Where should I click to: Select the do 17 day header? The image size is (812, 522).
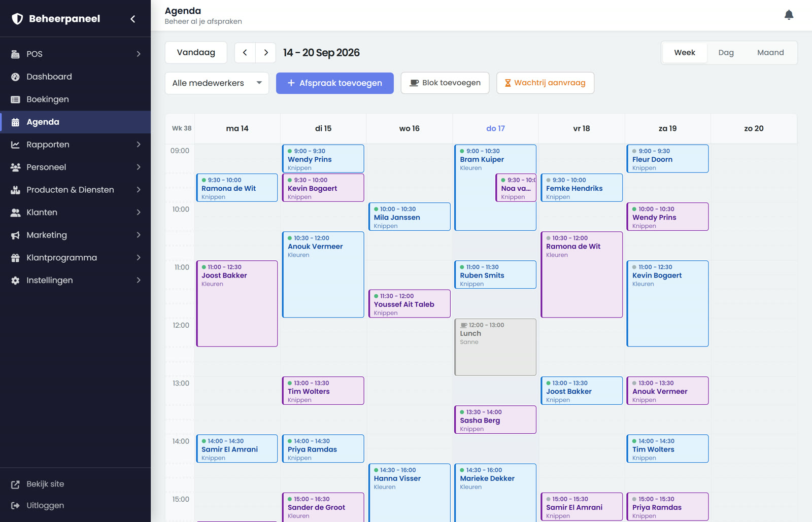[495, 129]
